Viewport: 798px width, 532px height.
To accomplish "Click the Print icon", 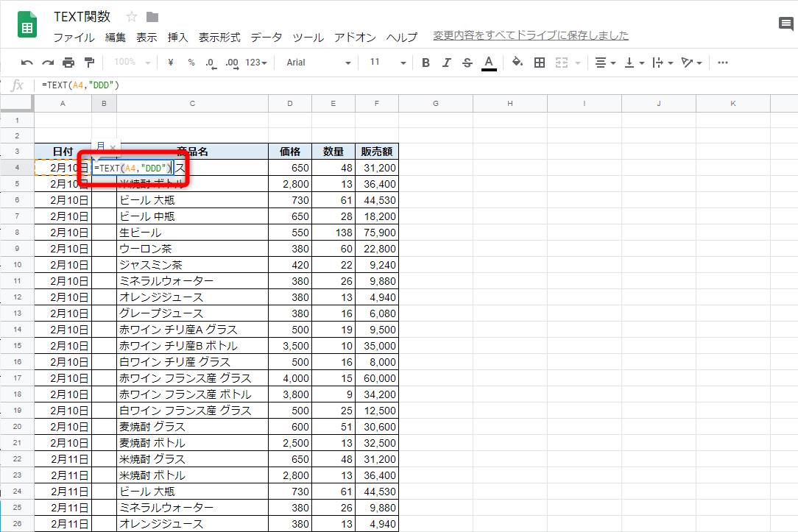I will (68, 63).
